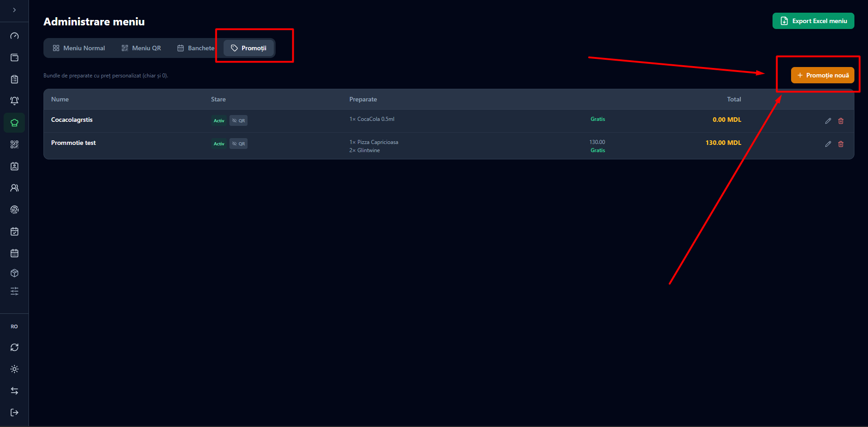Image resolution: width=868 pixels, height=427 pixels.
Task: Delete the Prommotie test promotion
Action: (x=841, y=144)
